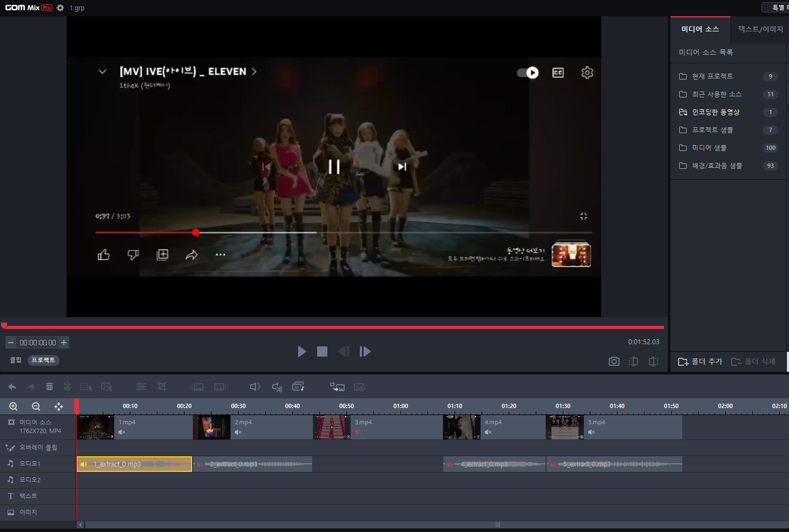
Task: Click the red timeline playhead marker
Action: point(77,406)
